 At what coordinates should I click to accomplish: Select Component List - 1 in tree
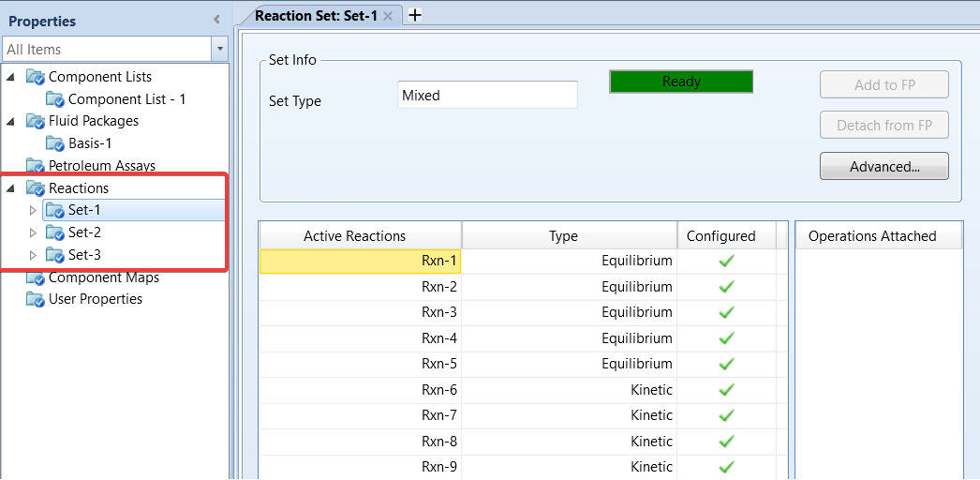pyautogui.click(x=126, y=99)
